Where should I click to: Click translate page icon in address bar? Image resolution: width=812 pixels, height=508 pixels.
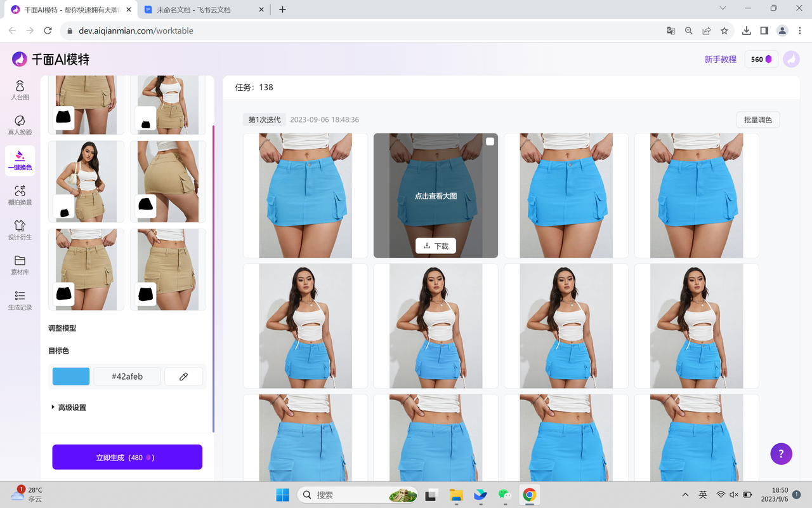(671, 30)
